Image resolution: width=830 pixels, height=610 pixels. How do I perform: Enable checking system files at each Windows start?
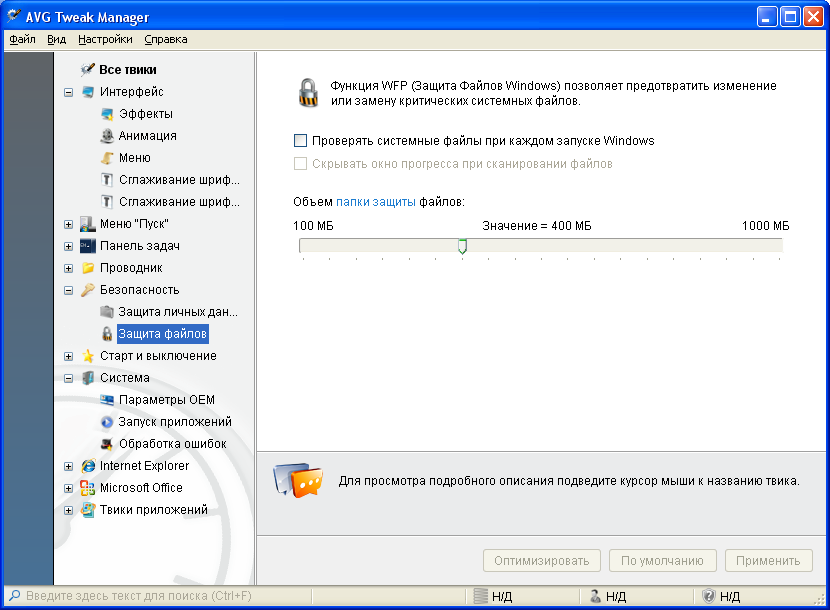click(300, 140)
